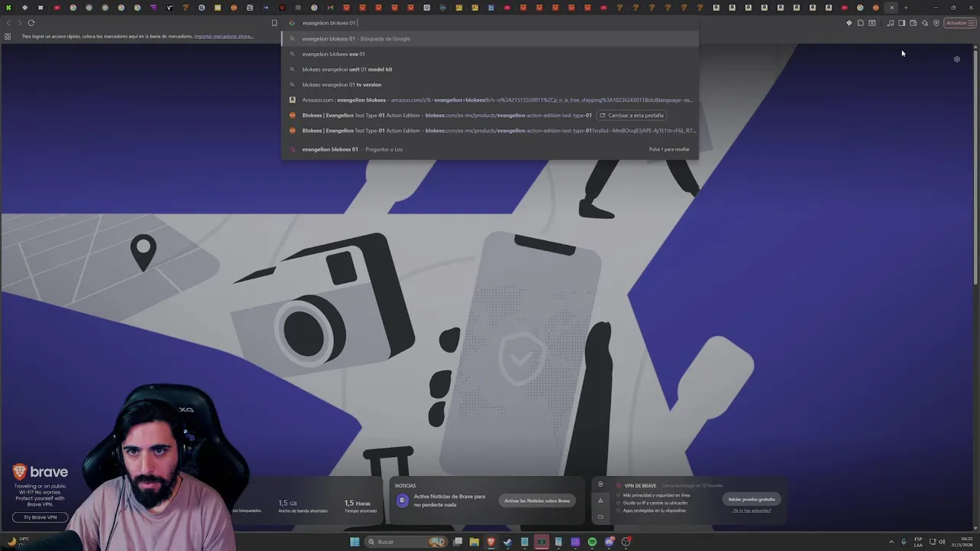Open the Leo AI sparkle icon
This screenshot has width=980, height=551.
925,23
